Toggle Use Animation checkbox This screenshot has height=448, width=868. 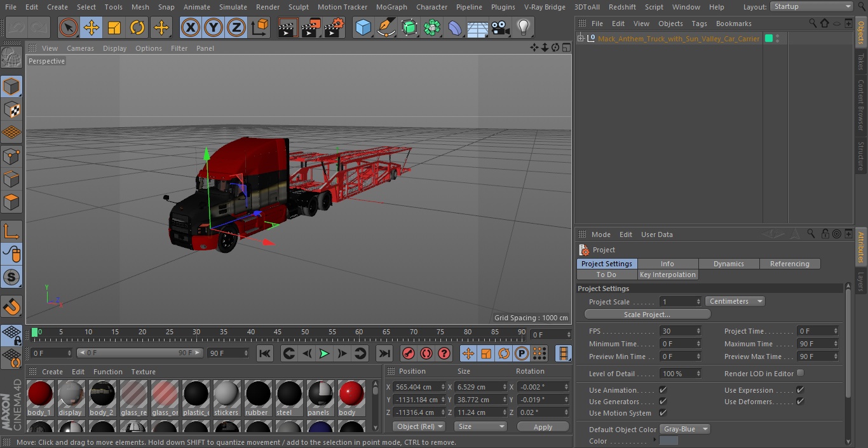pos(663,390)
